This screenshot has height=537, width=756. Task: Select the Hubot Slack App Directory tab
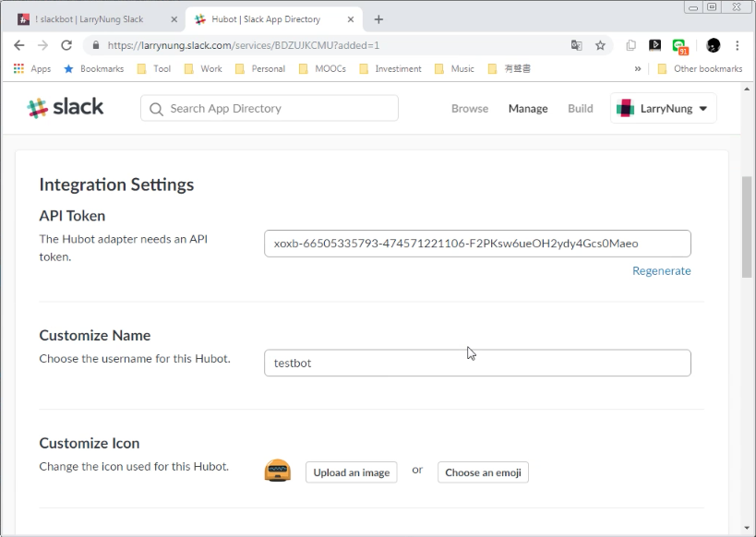pos(273,19)
